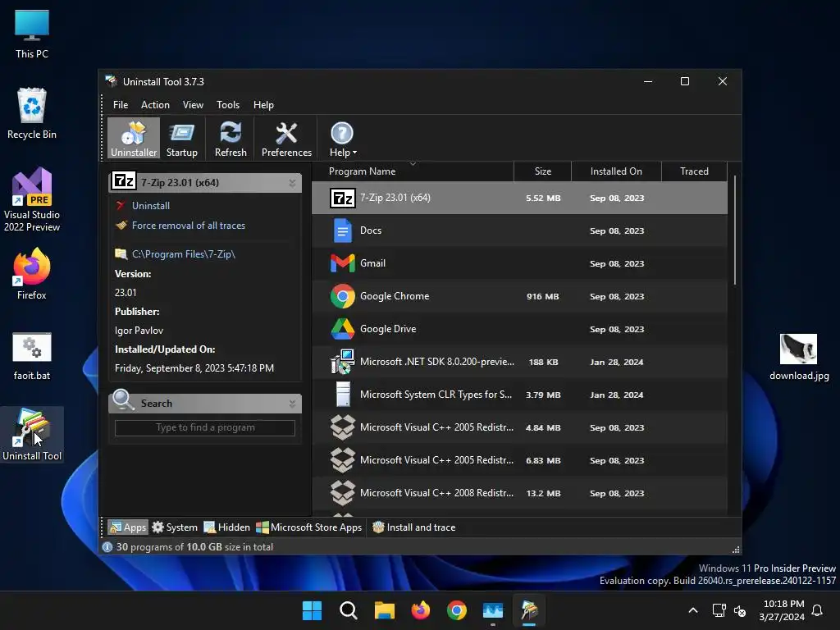The image size is (840, 630).
Task: Select the Google Chrome list icon
Action: [342, 296]
